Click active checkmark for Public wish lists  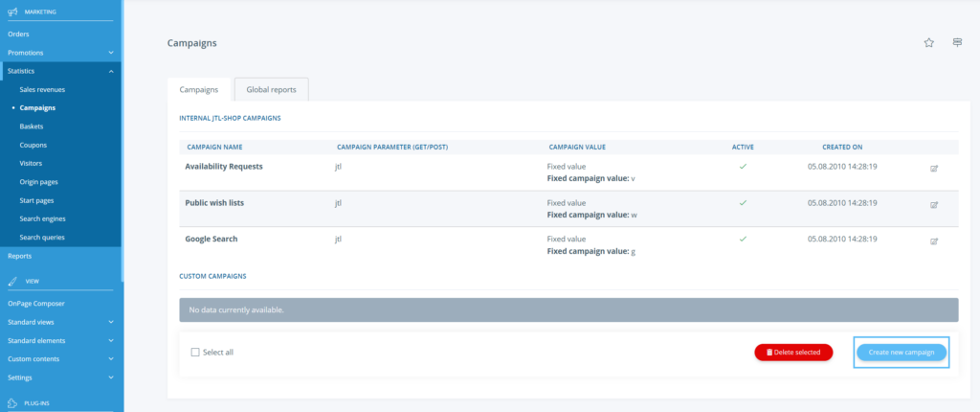743,203
